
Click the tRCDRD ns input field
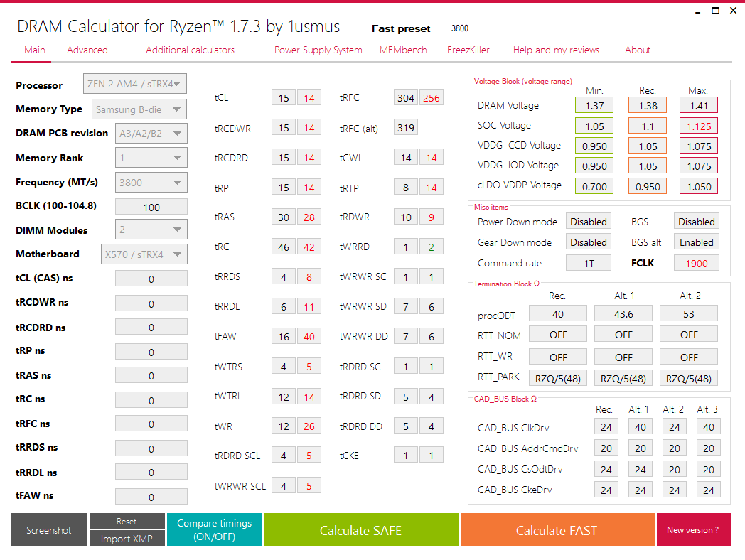(x=151, y=328)
